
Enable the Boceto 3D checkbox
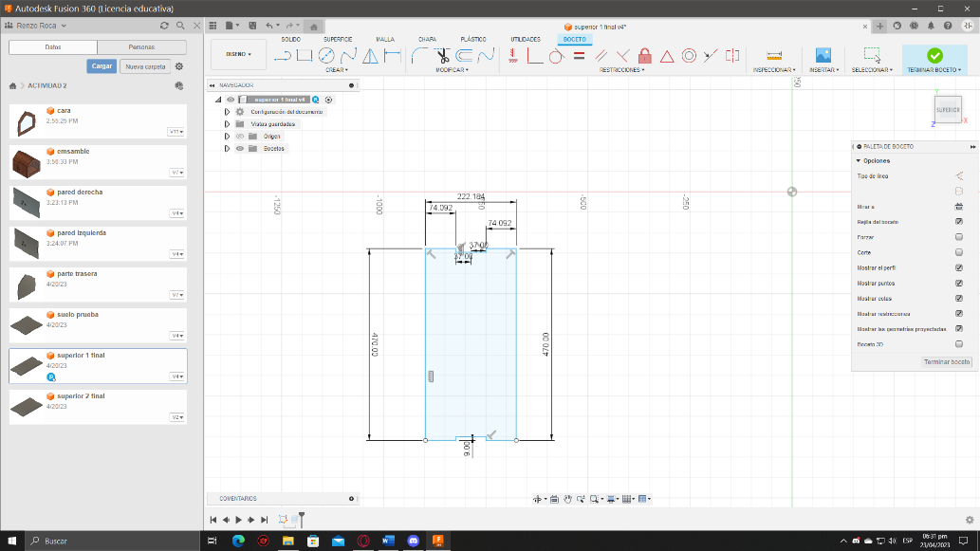(x=959, y=344)
